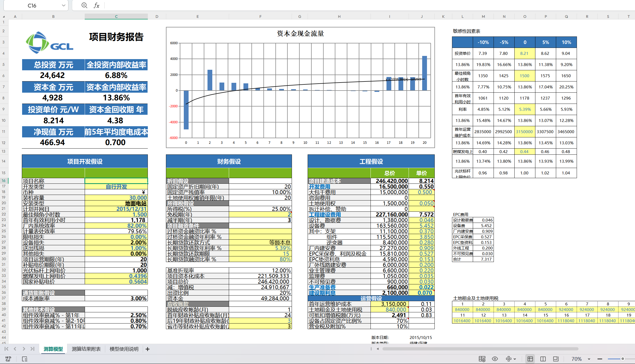This screenshot has height=364, width=635.
Task: Click the document outline icon in status bar
Action: tap(25, 359)
